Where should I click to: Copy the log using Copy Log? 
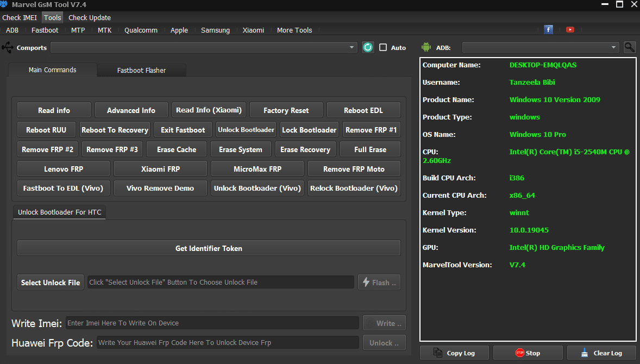(454, 353)
